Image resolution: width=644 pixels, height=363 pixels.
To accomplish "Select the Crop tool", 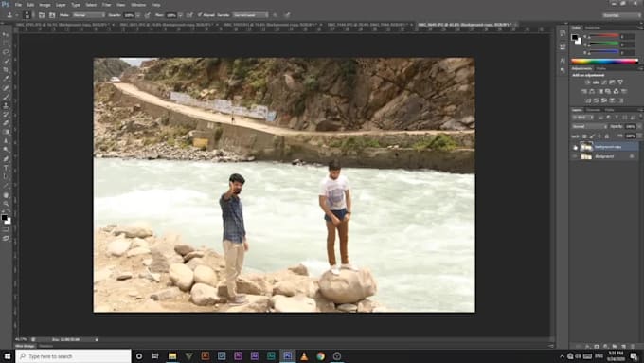I will (x=6, y=70).
